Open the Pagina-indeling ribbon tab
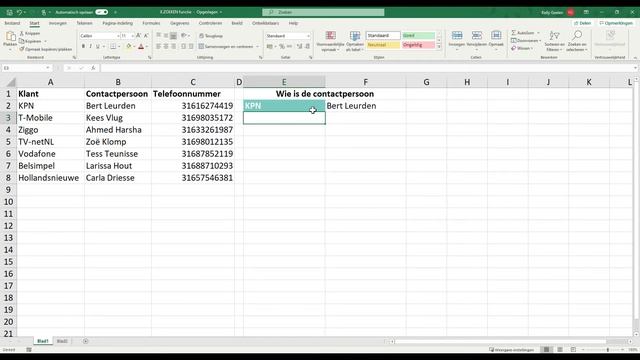The height and width of the screenshot is (360, 640). [x=118, y=23]
